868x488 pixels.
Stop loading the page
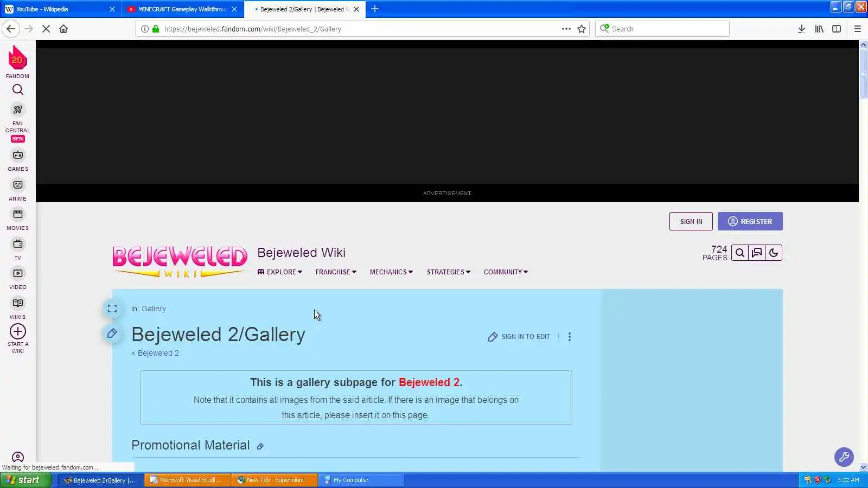click(46, 29)
